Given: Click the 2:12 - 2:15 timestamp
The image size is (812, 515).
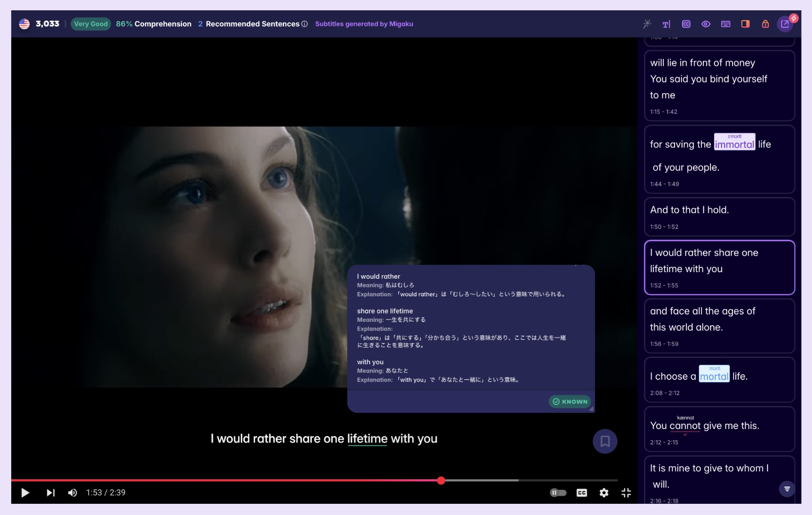Looking at the screenshot, I should [664, 442].
